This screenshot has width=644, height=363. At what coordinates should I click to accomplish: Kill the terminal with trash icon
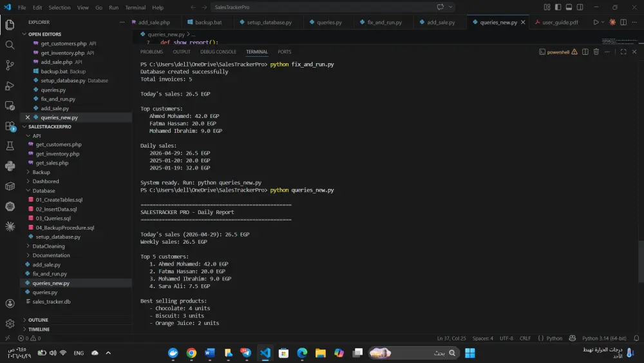click(x=596, y=52)
